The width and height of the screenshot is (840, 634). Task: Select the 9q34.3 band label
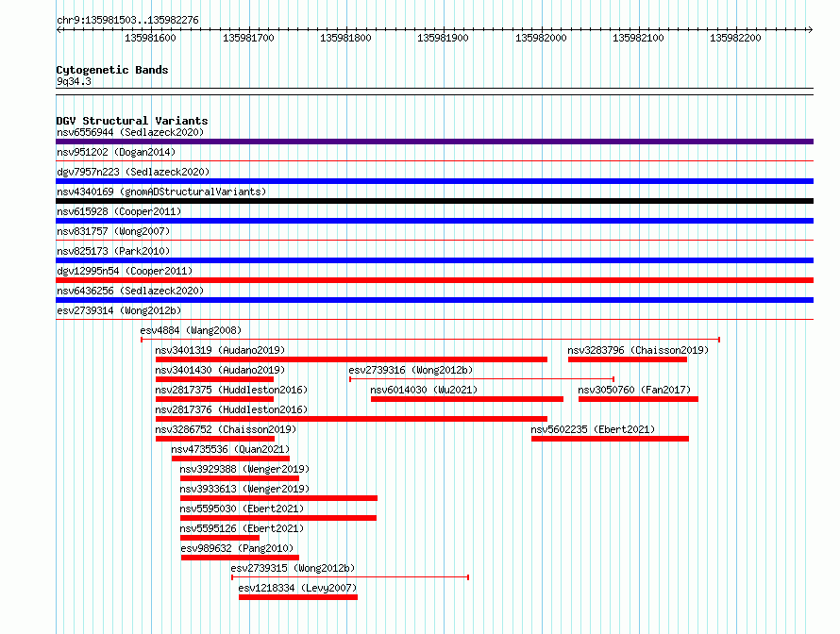pos(74,81)
